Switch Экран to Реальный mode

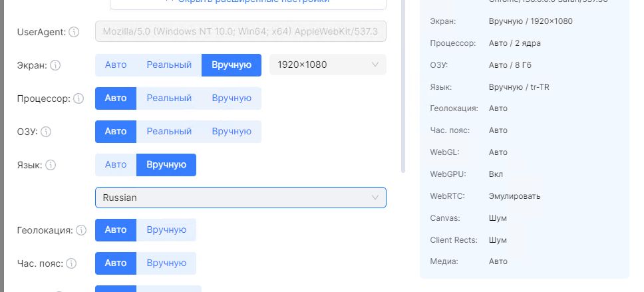coord(169,65)
